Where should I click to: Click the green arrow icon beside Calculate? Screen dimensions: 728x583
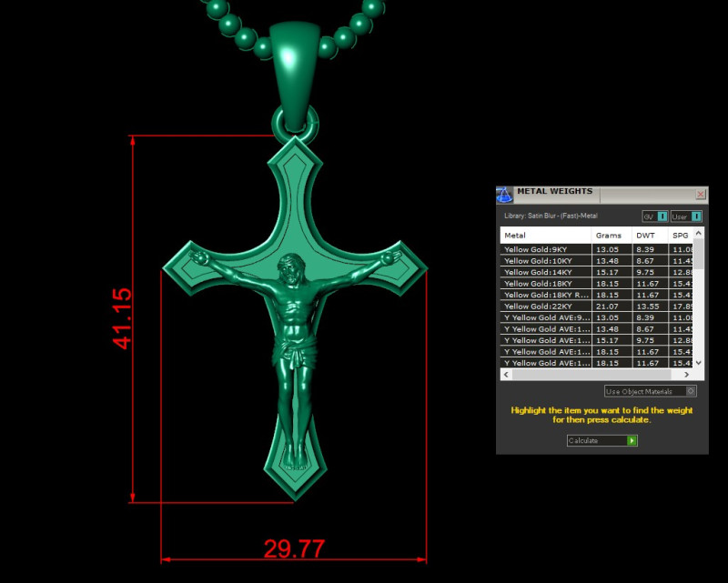(x=630, y=439)
